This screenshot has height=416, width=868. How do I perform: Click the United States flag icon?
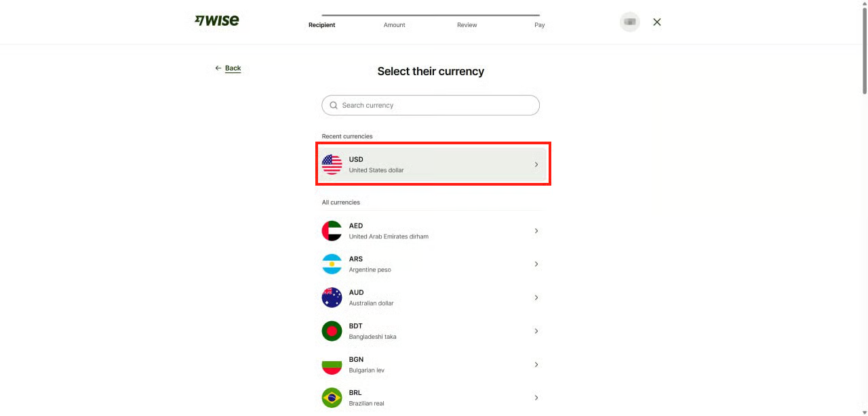pyautogui.click(x=332, y=165)
